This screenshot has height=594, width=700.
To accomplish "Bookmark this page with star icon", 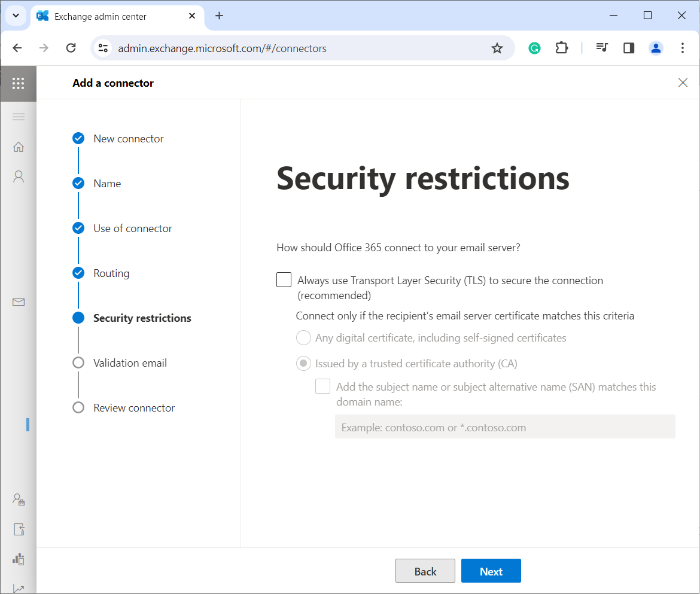I will [497, 48].
